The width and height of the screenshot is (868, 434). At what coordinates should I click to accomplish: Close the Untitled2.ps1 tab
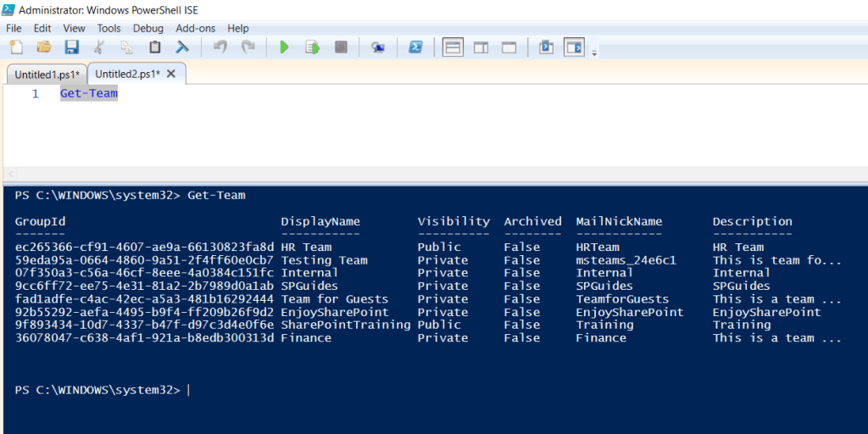(x=171, y=74)
